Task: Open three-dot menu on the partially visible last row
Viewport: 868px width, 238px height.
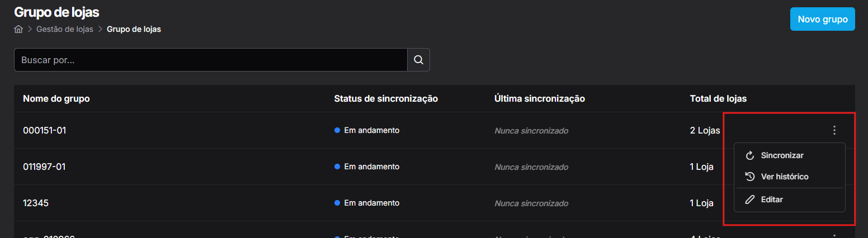Action: pos(834,236)
